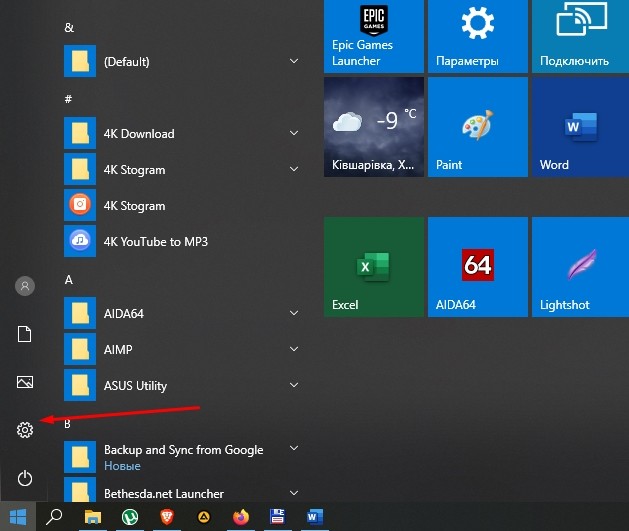Screen dimensions: 629x531
Task: Launch the Paint tile
Action: pos(478,127)
